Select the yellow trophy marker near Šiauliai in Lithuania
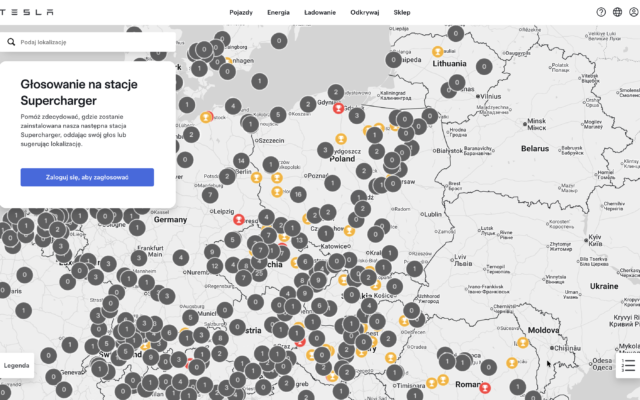This screenshot has height=400, width=640. click(x=438, y=51)
